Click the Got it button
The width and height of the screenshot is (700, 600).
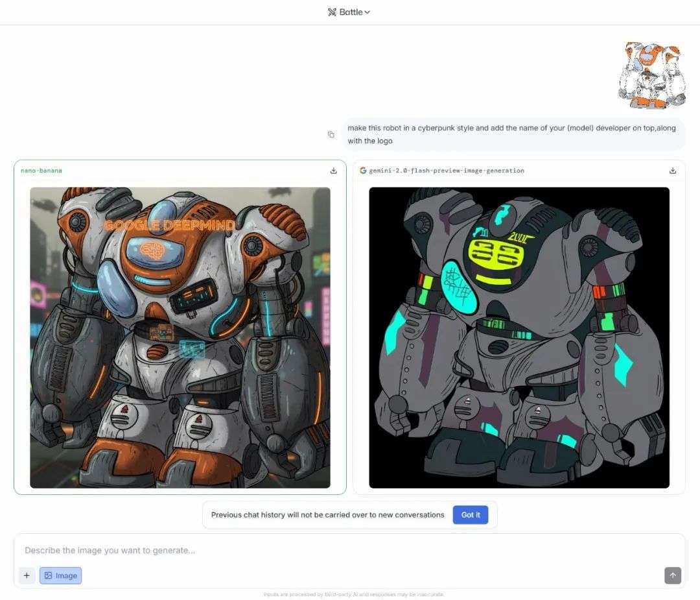(x=471, y=514)
